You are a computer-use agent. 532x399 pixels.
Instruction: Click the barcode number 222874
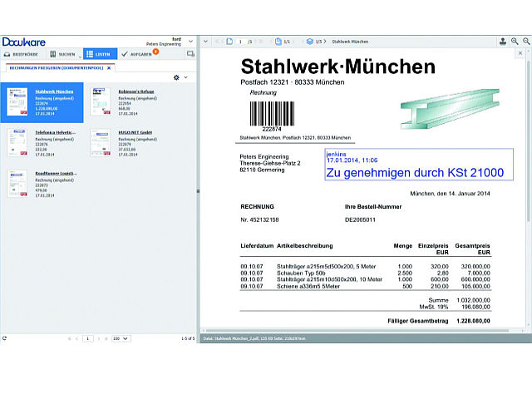pyautogui.click(x=272, y=129)
